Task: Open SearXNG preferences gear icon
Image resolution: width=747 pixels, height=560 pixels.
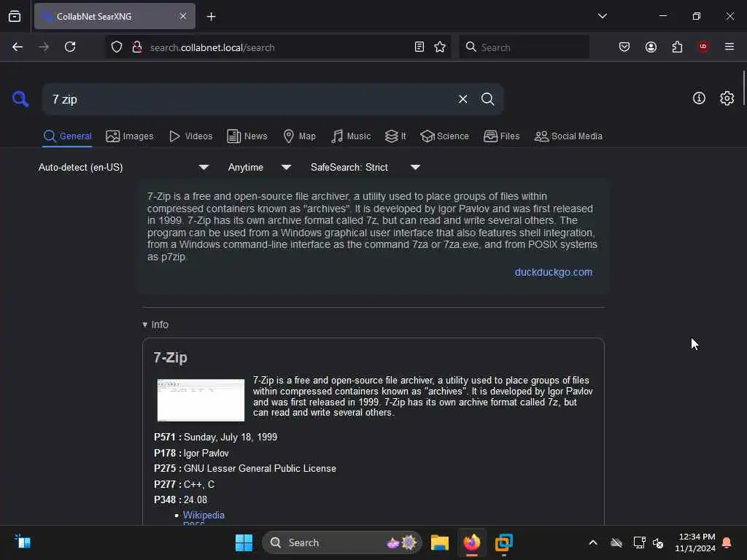Action: [727, 98]
